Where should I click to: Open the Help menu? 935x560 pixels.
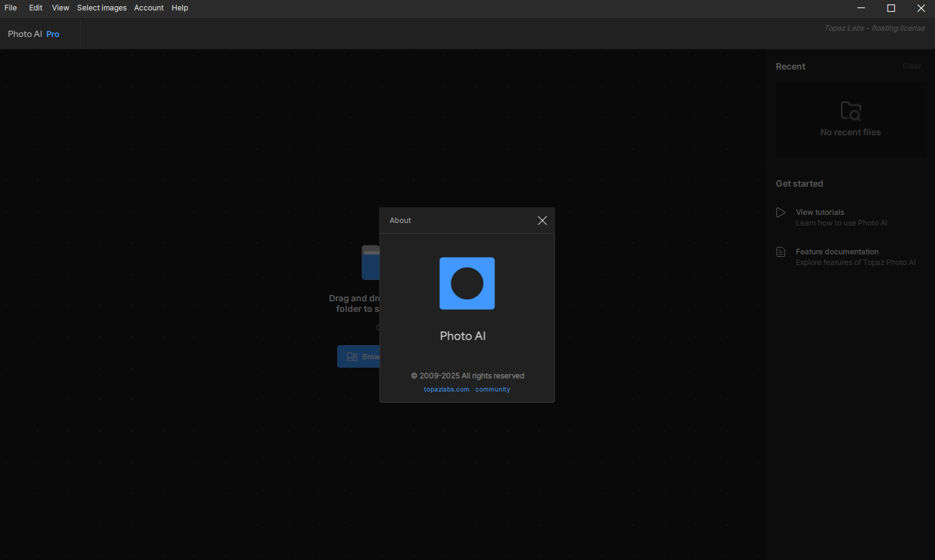click(180, 8)
